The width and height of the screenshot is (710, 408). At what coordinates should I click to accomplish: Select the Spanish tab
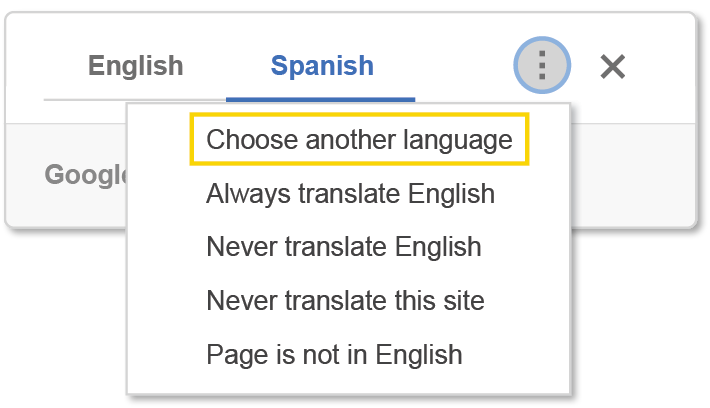tap(322, 67)
